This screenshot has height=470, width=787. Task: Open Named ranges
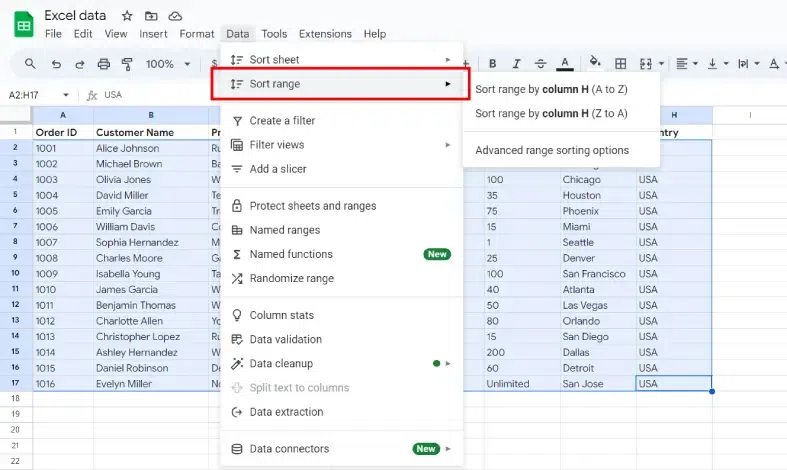(x=341, y=230)
